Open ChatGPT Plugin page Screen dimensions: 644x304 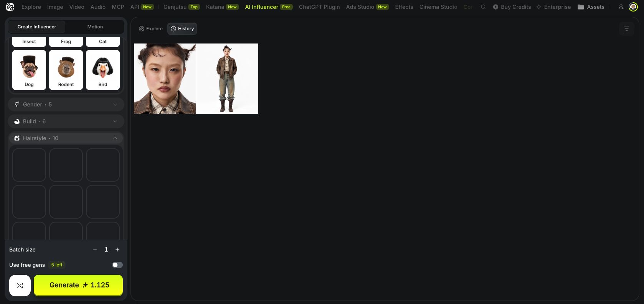click(319, 7)
